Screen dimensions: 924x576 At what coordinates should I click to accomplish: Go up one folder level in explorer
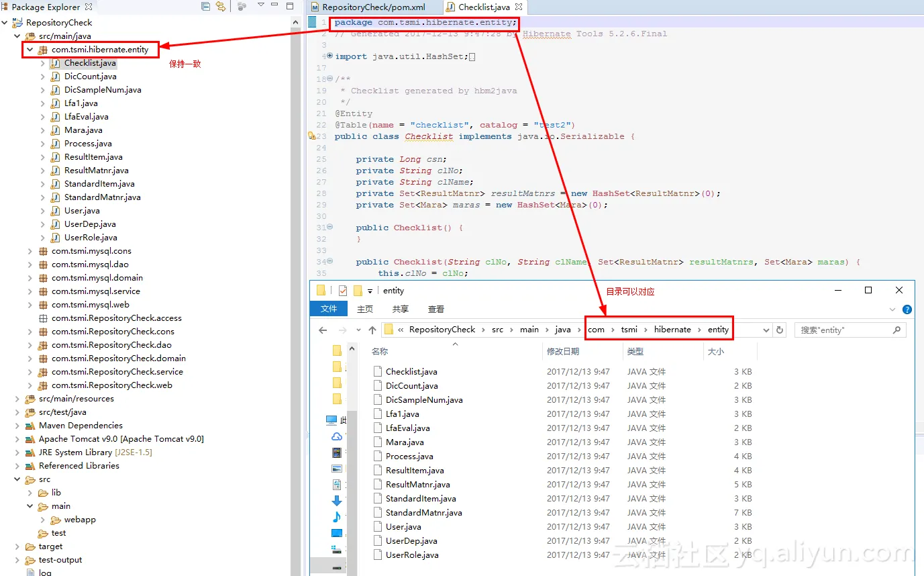tap(372, 330)
